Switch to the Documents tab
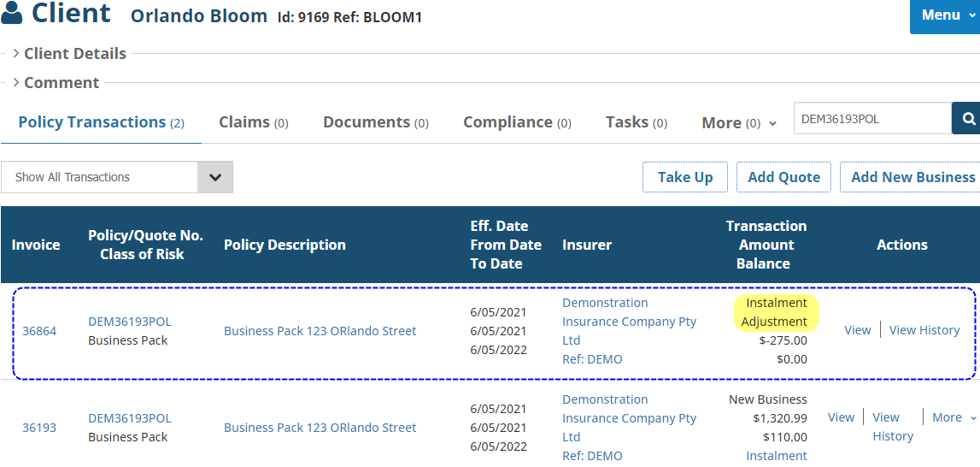This screenshot has width=980, height=467. 375,122
